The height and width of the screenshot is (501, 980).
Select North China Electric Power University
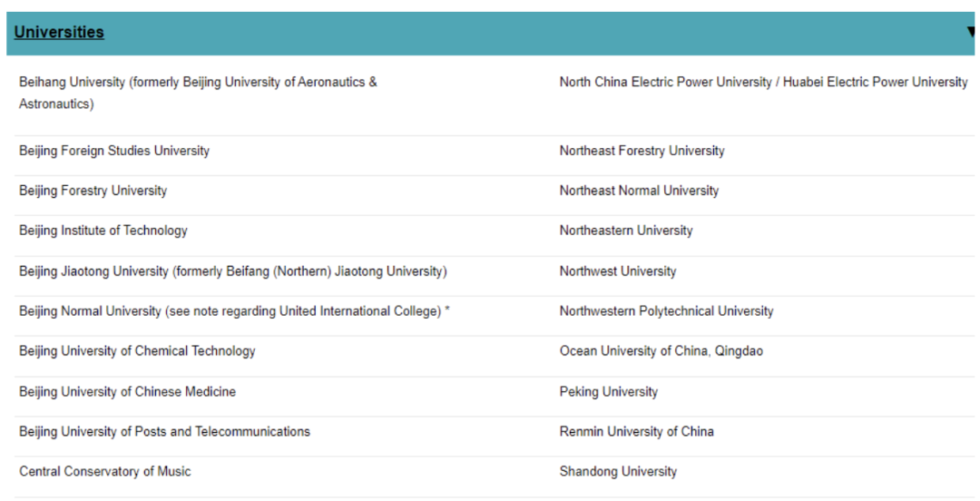[x=763, y=83]
